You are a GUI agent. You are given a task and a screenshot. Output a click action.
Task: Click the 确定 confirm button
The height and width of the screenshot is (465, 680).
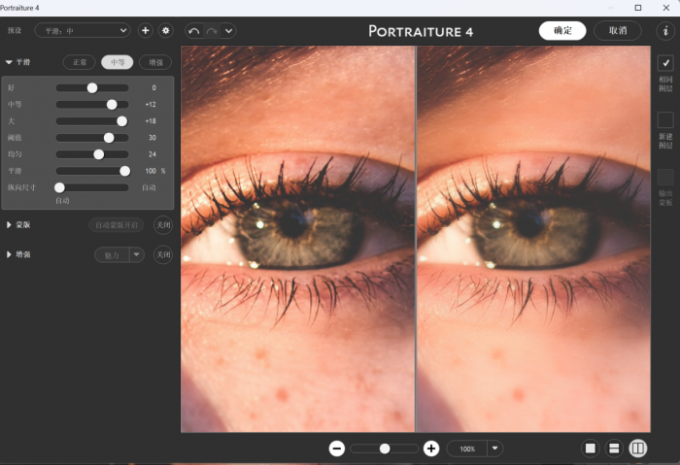click(562, 30)
